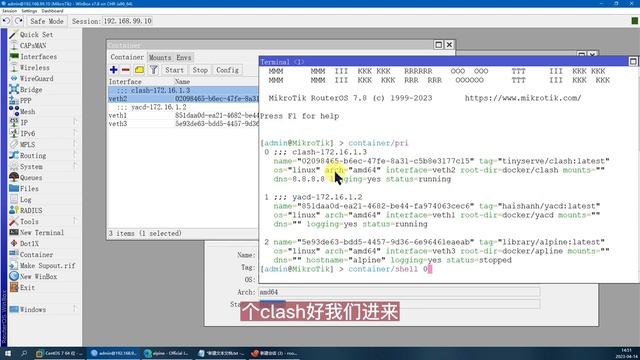The image size is (640, 360).
Task: Click the Config button
Action: (x=227, y=70)
